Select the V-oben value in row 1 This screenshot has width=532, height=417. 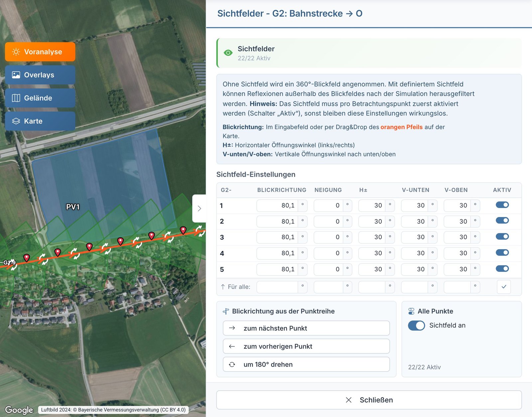click(457, 205)
